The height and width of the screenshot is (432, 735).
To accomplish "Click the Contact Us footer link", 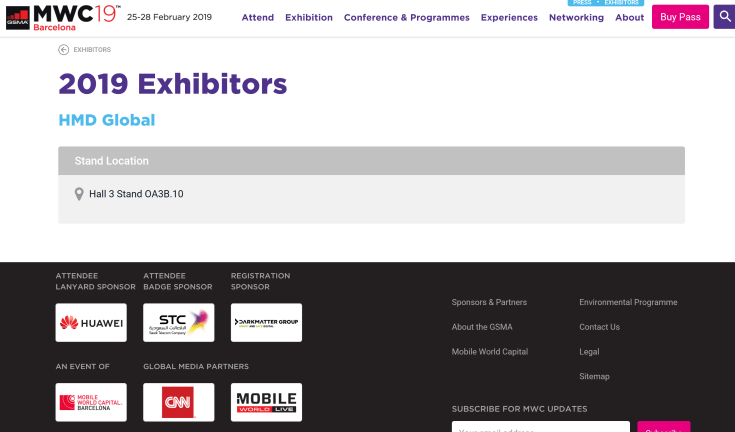I will click(x=599, y=327).
